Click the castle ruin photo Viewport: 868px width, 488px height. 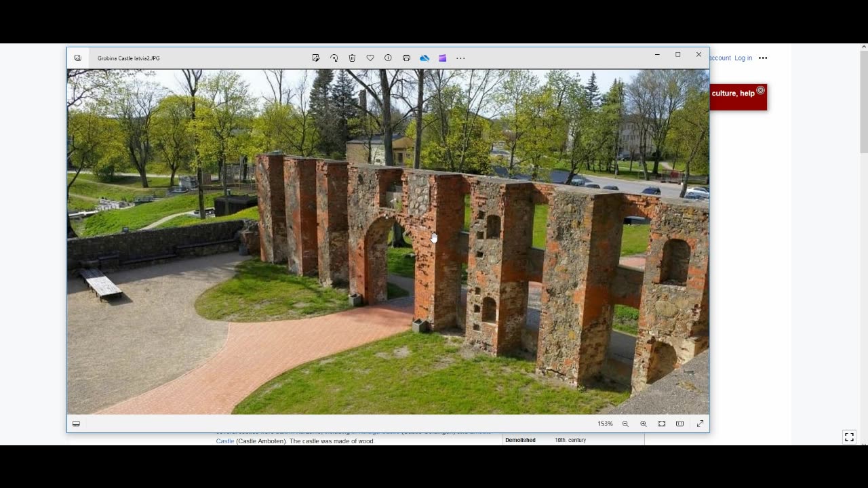[388, 241]
